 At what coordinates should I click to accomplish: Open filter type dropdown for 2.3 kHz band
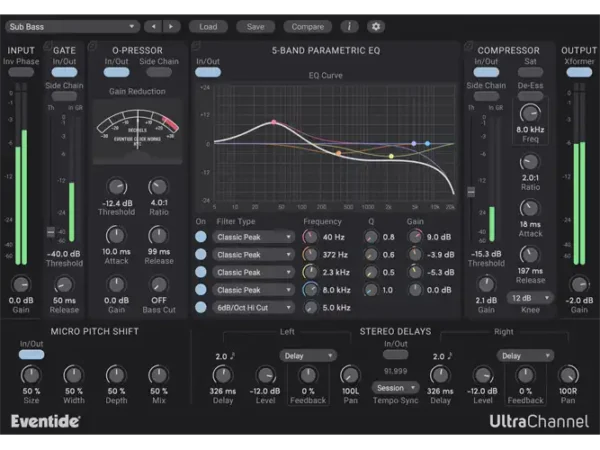tap(253, 272)
